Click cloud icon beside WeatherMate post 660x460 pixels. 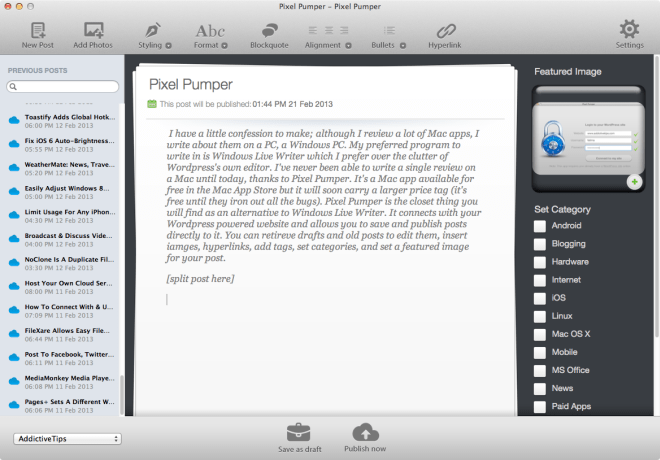click(x=14, y=168)
